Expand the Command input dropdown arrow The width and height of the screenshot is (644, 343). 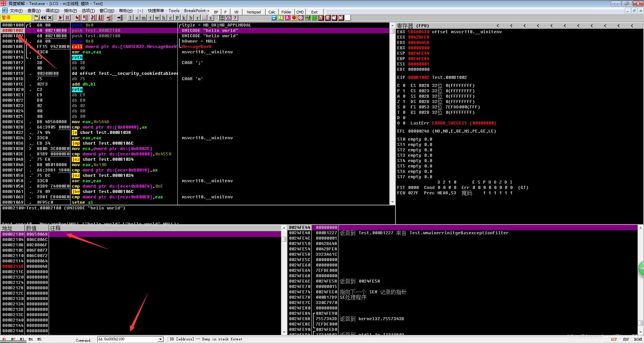click(x=161, y=339)
